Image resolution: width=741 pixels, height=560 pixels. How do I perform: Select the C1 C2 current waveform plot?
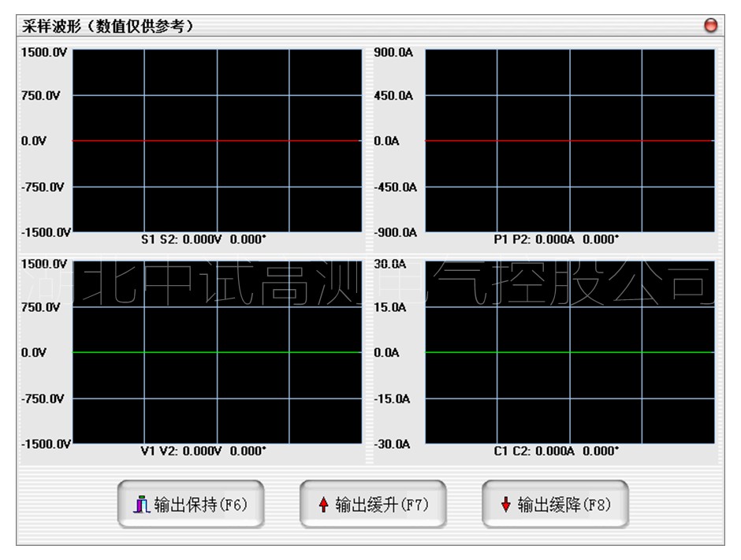pyautogui.click(x=569, y=352)
